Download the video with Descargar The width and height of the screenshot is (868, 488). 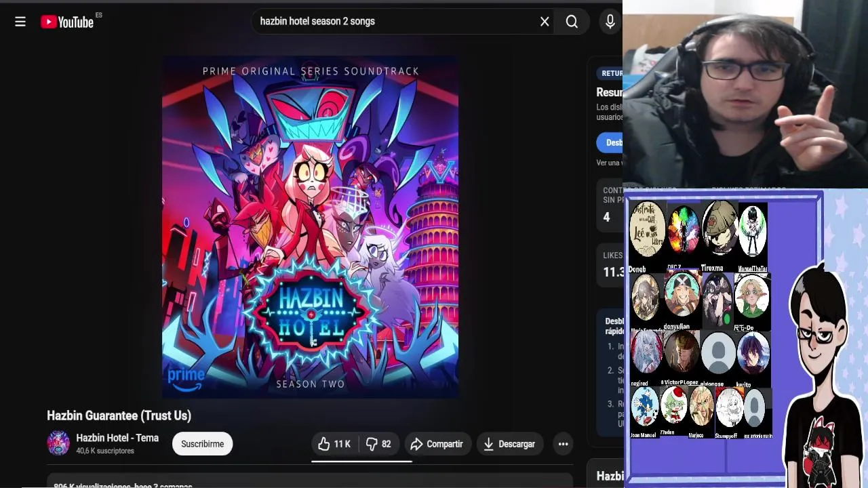(510, 444)
